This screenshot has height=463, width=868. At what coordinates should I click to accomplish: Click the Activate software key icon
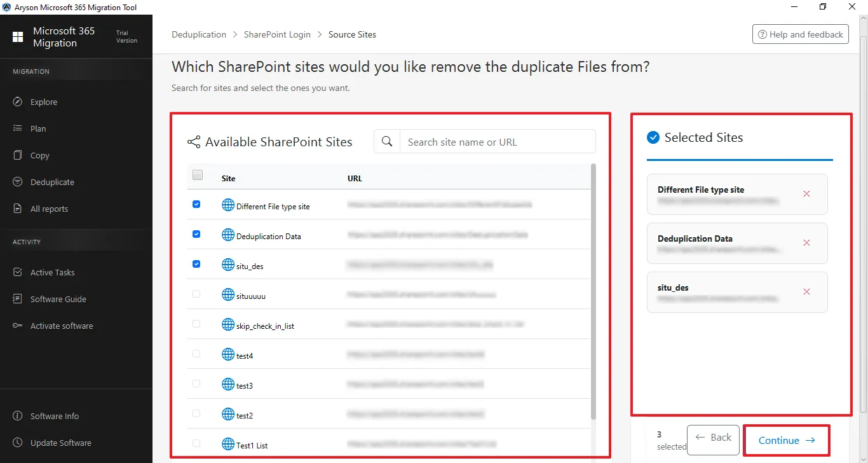(18, 326)
